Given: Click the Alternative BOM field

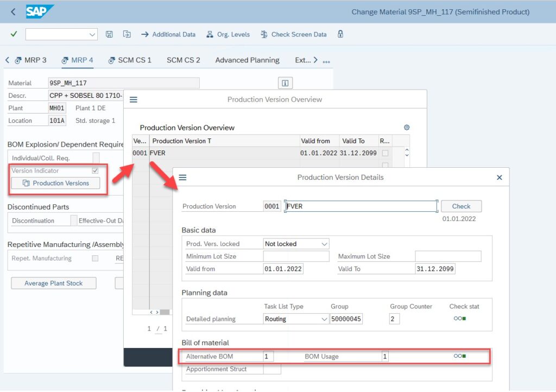Looking at the screenshot, I should coord(268,356).
